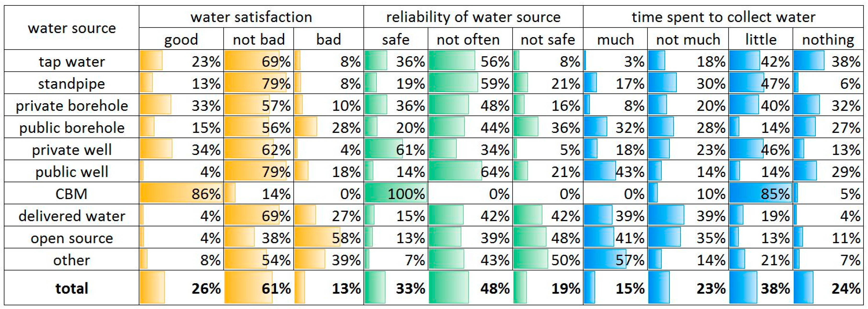Select the 'delivered water' row label
This screenshot has height=309, width=868.
pos(71,215)
